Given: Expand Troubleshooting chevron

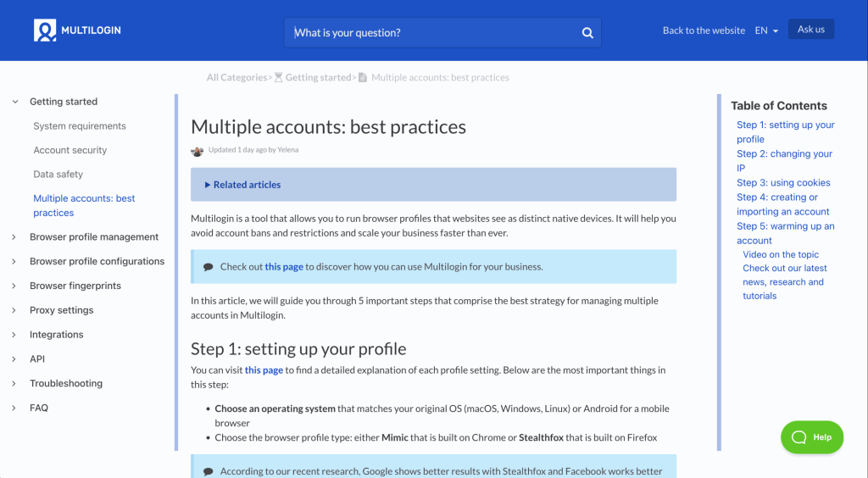Looking at the screenshot, I should click(14, 383).
